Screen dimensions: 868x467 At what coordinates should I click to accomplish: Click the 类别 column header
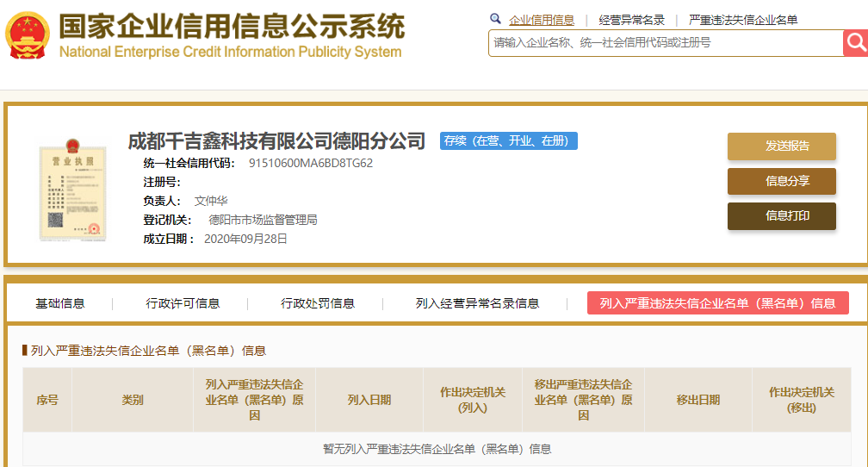point(133,400)
